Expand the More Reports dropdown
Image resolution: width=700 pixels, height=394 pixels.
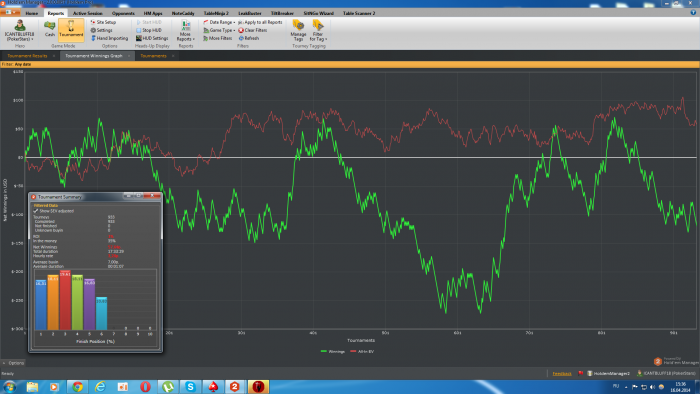[185, 30]
